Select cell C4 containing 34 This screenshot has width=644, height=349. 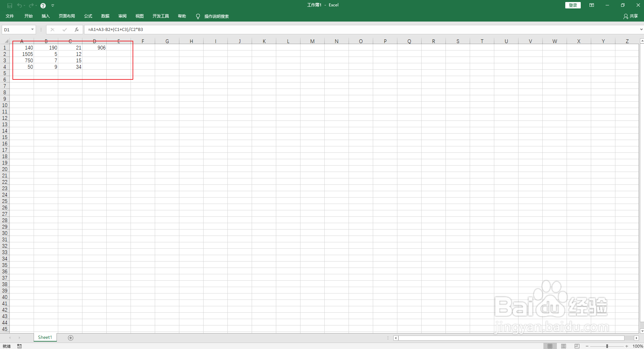coord(70,67)
